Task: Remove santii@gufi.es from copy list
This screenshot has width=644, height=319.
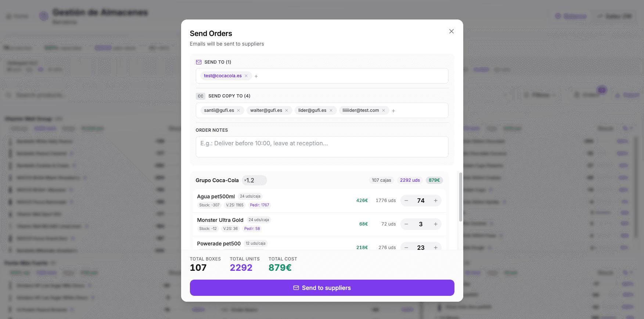Action: (238, 110)
